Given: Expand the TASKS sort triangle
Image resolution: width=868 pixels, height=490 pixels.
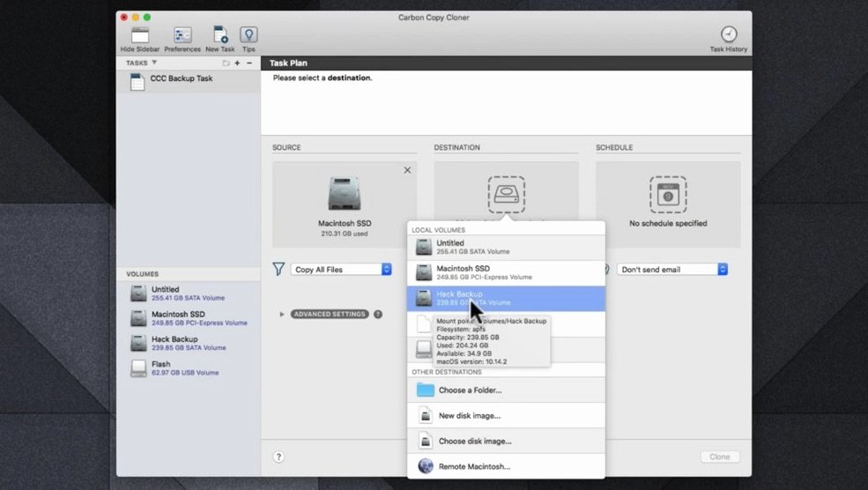Looking at the screenshot, I should pyautogui.click(x=154, y=63).
